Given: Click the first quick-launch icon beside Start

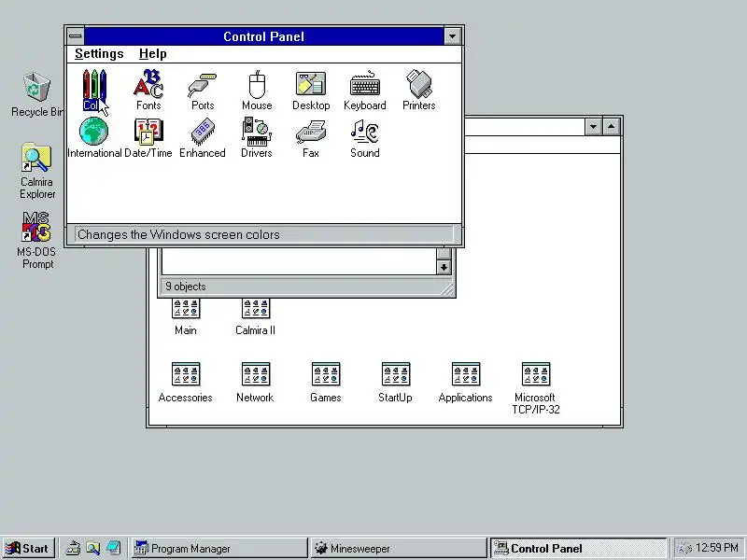Looking at the screenshot, I should [x=73, y=549].
